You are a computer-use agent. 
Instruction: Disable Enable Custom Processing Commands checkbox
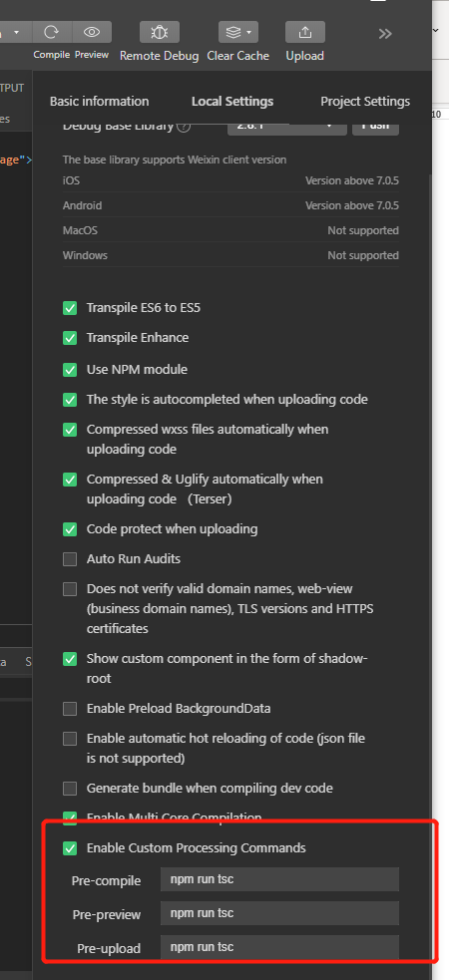[x=70, y=848]
